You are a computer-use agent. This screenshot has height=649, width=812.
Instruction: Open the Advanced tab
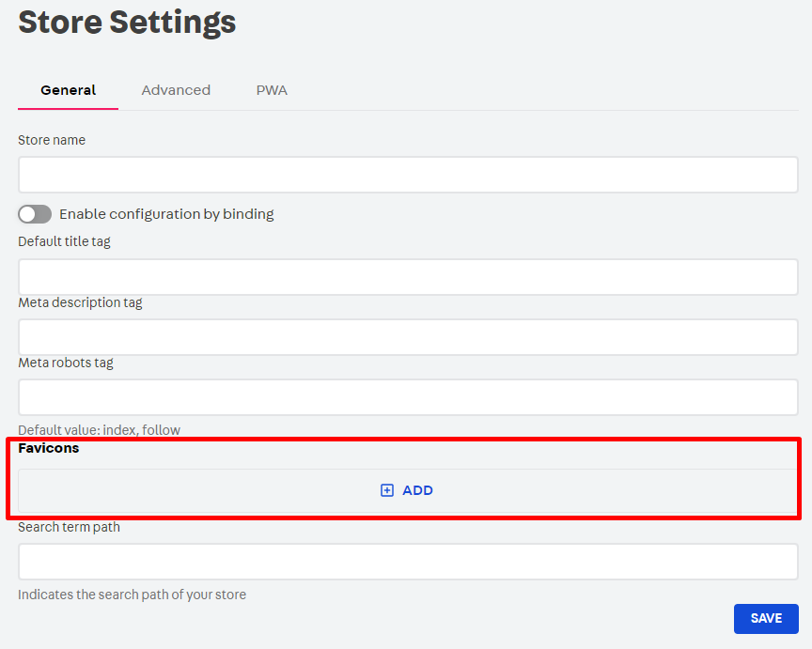pos(176,90)
